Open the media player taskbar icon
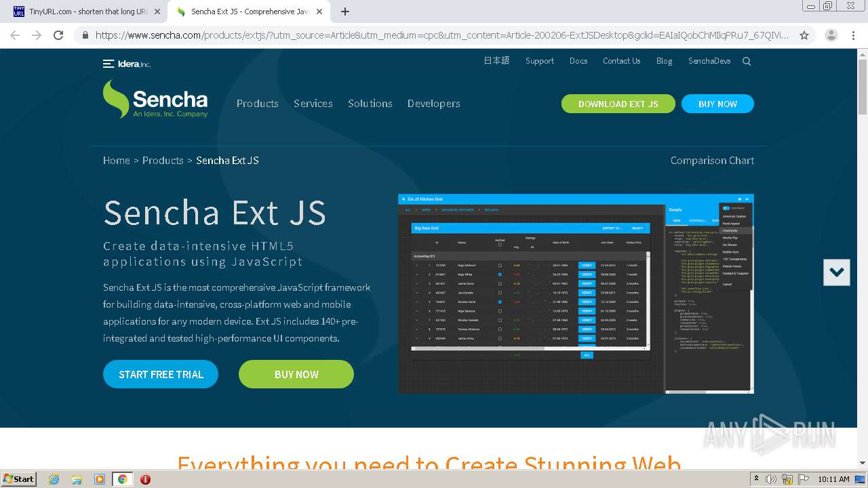 tap(100, 479)
